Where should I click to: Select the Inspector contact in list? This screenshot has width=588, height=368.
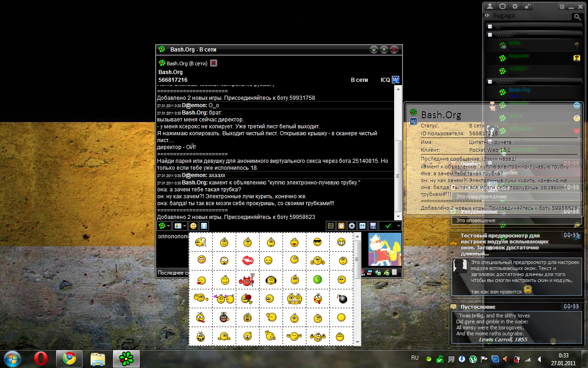point(519,56)
